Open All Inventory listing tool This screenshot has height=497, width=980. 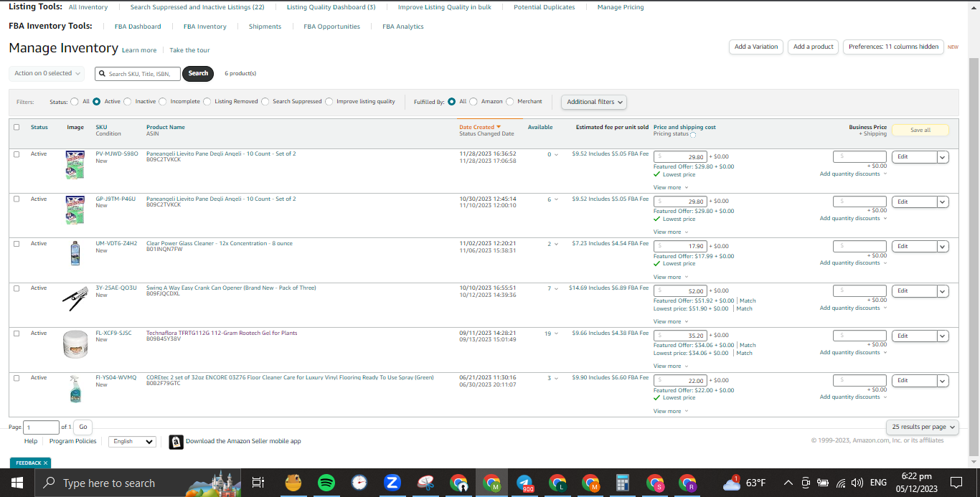coord(88,7)
